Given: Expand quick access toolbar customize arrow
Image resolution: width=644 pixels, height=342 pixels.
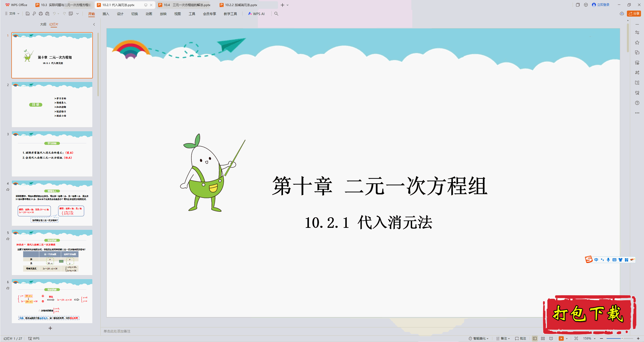Looking at the screenshot, I should pos(77,14).
